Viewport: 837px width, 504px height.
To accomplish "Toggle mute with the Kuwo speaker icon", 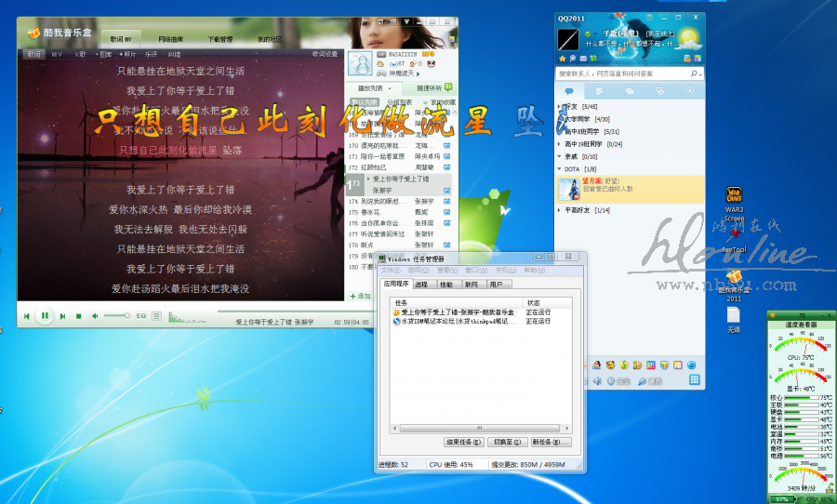I will pos(95,316).
